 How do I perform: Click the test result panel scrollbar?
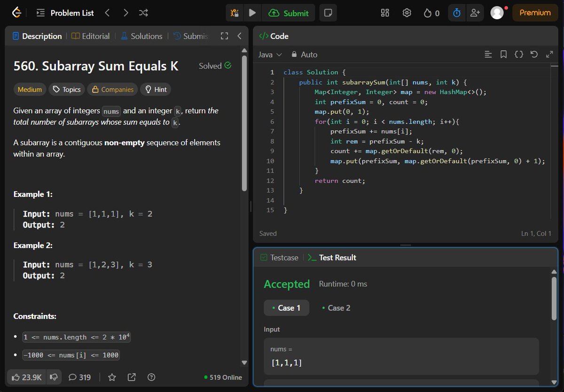point(554,298)
